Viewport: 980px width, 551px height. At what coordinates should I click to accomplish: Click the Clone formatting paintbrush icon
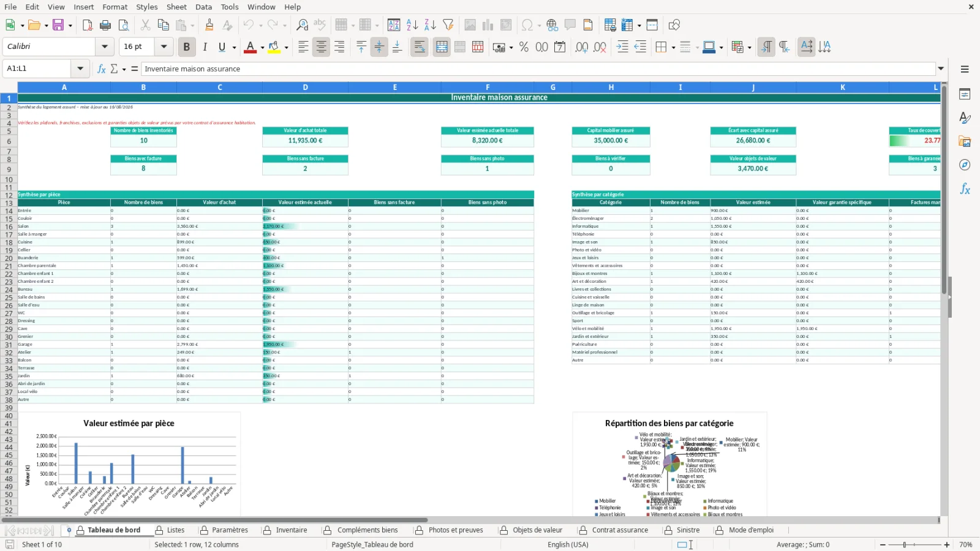[209, 25]
